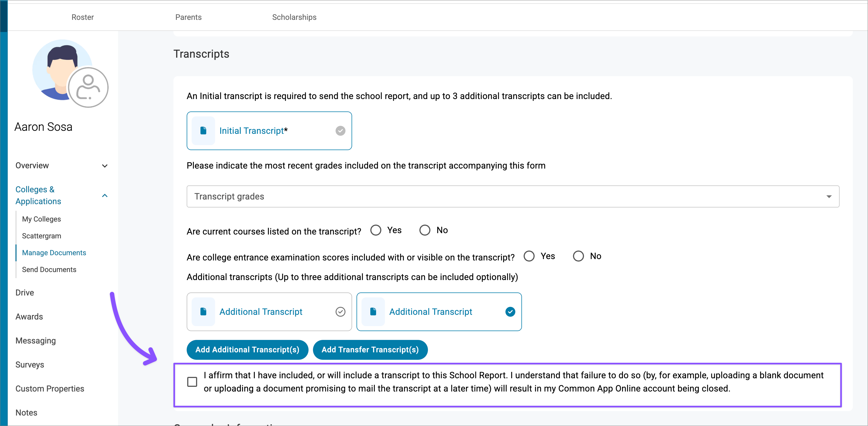Check the transcript affirmation checkbox
The width and height of the screenshot is (868, 426).
click(192, 382)
